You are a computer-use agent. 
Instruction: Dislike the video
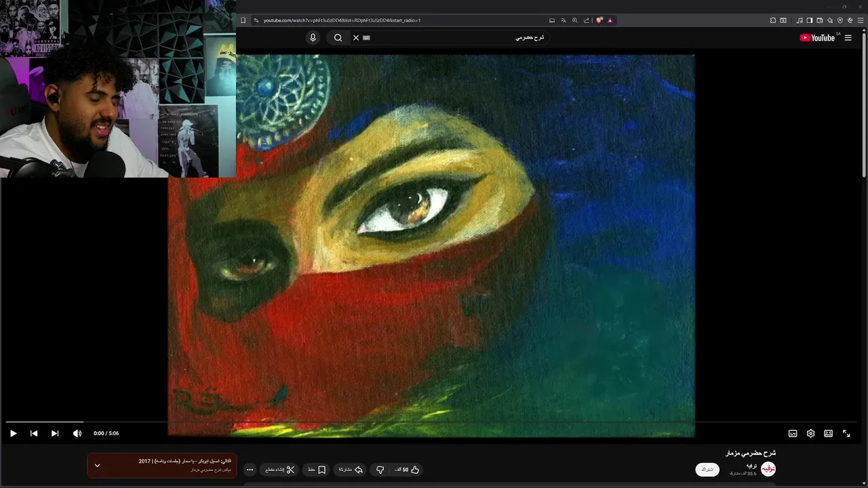380,470
